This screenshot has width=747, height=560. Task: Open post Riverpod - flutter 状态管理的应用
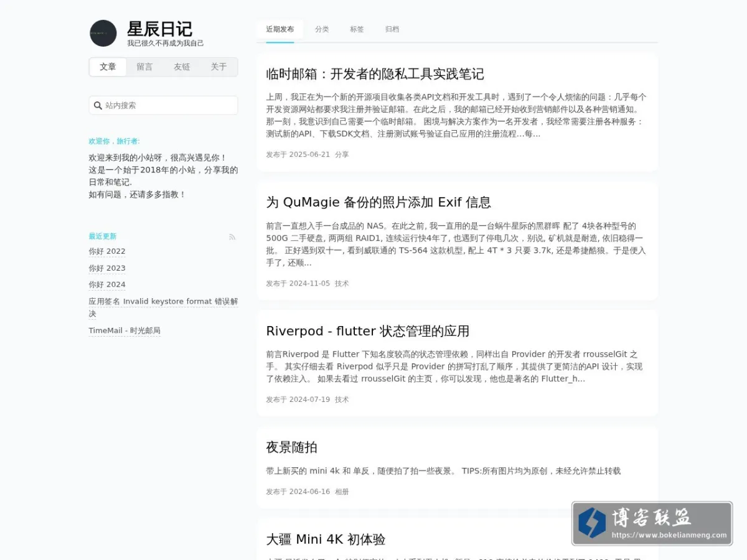[x=367, y=331]
